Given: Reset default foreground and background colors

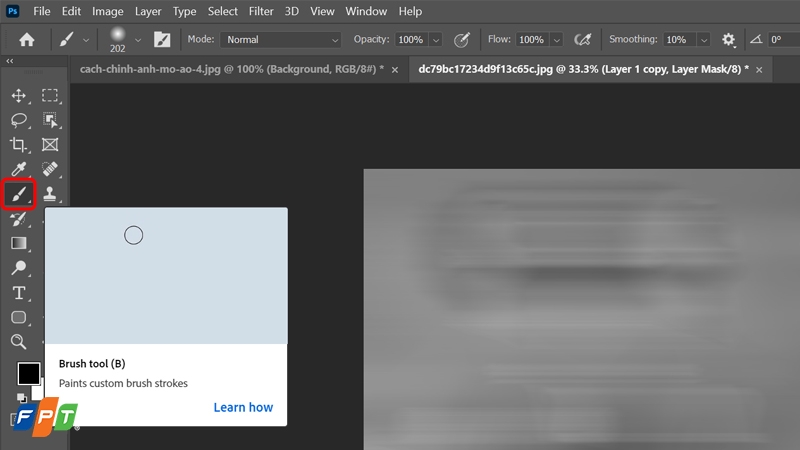Looking at the screenshot, I should 21,397.
